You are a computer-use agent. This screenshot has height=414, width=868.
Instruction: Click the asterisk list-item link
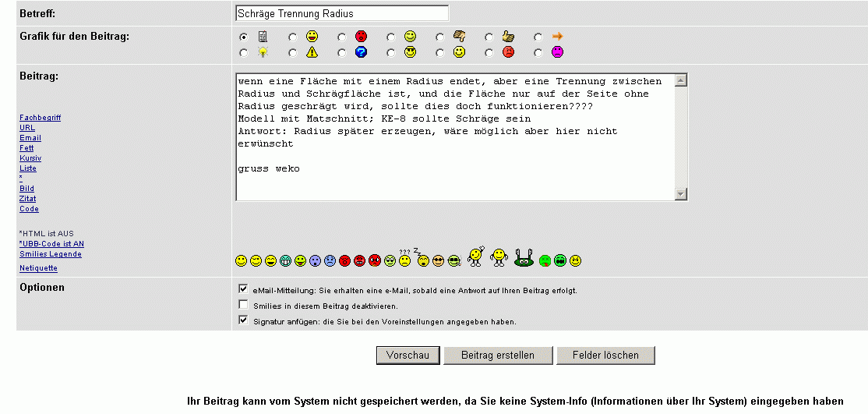click(21, 178)
